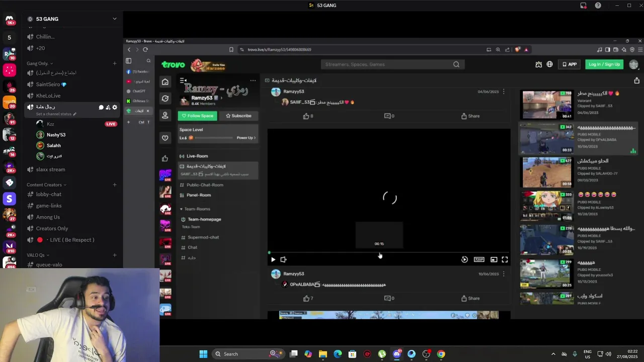Screen dimensions: 644x362
Task: Collapse the Team-Rooms section
Action: click(x=195, y=209)
